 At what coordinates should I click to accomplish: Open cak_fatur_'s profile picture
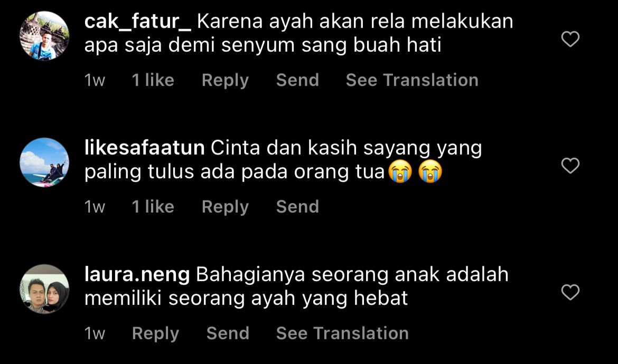pos(44,36)
